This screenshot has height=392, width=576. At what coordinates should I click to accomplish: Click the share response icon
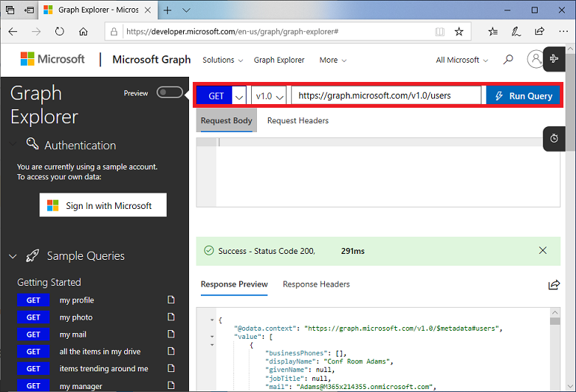(553, 285)
